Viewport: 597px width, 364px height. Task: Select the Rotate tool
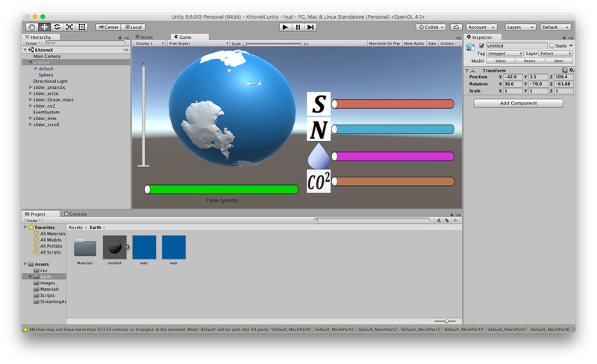tap(57, 27)
